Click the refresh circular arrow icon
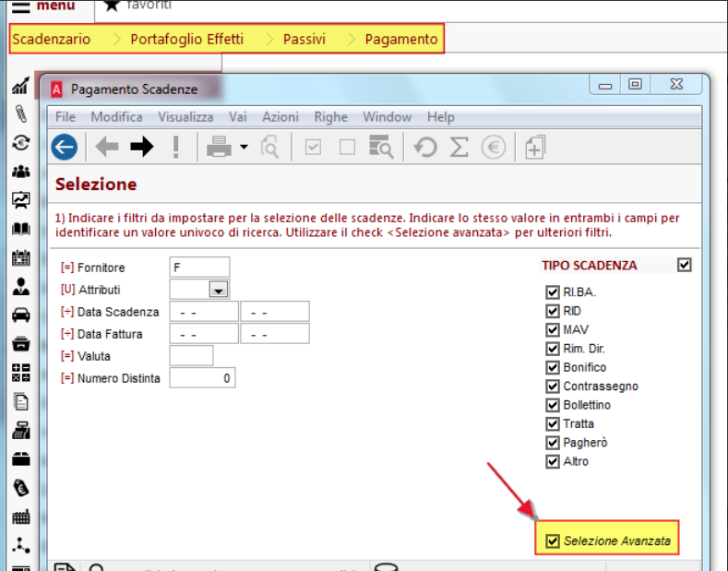This screenshot has height=571, width=728. 424,148
